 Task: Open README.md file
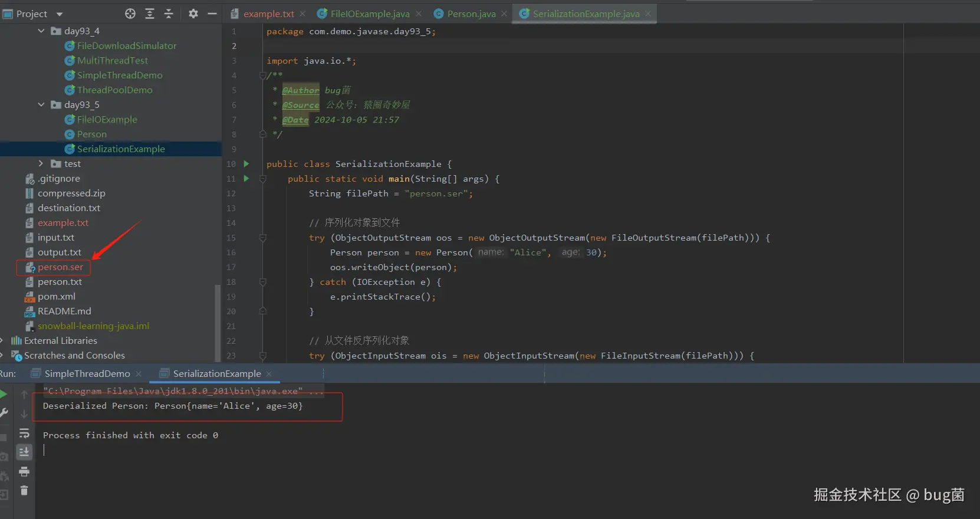(64, 311)
